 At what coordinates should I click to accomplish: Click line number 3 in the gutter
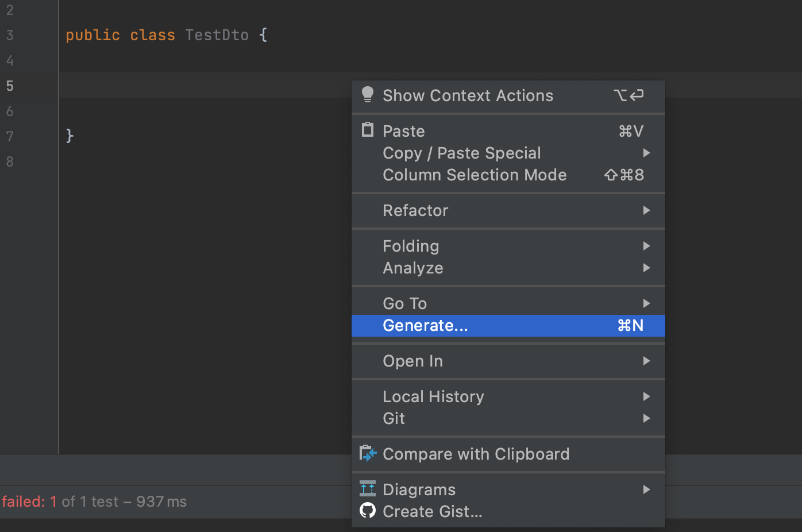[10, 36]
